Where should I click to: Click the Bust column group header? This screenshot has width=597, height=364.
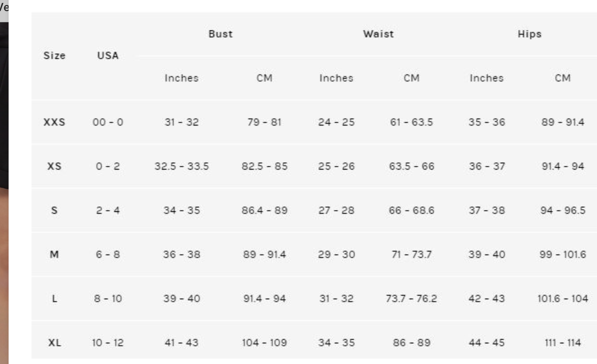(220, 34)
